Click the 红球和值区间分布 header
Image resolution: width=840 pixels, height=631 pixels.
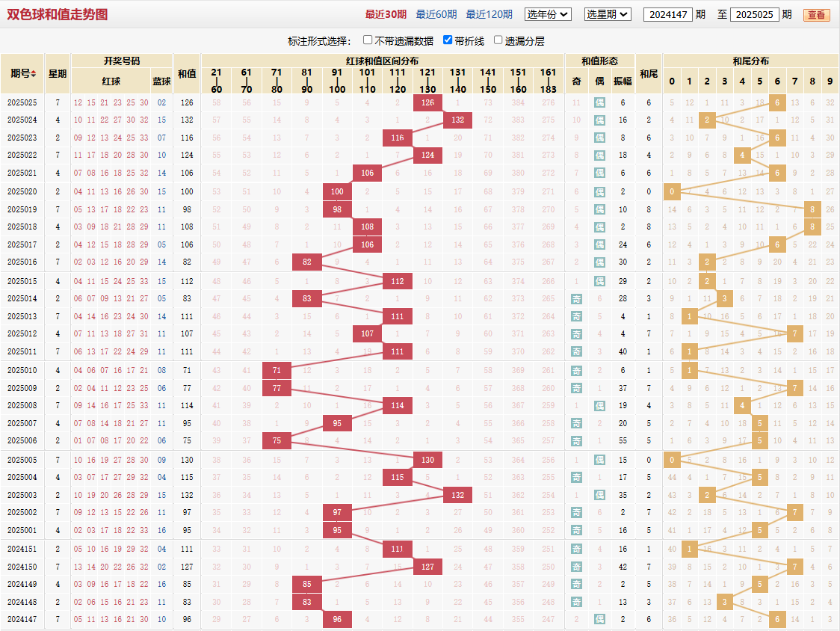click(x=383, y=61)
